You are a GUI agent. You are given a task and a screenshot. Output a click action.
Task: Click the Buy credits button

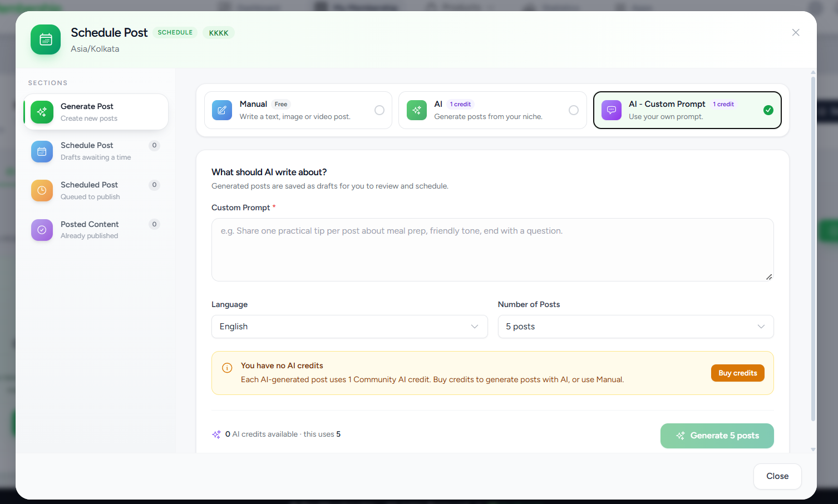[738, 373]
